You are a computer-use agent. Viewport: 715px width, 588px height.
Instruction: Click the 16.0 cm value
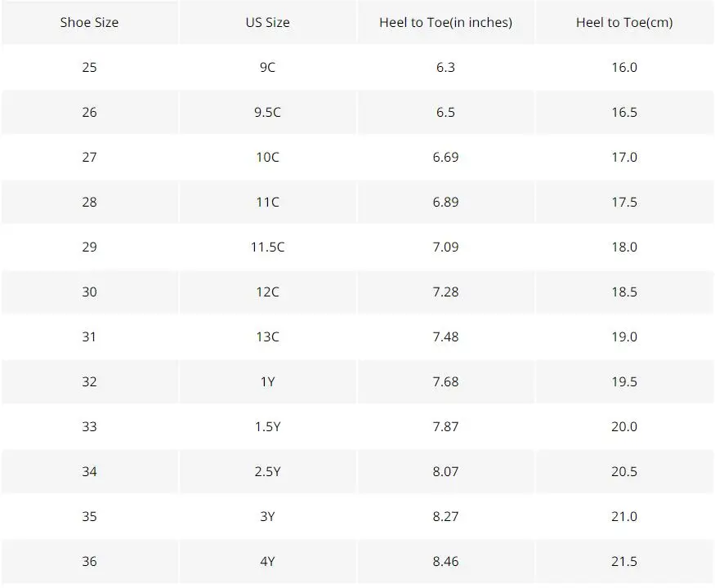click(x=624, y=67)
